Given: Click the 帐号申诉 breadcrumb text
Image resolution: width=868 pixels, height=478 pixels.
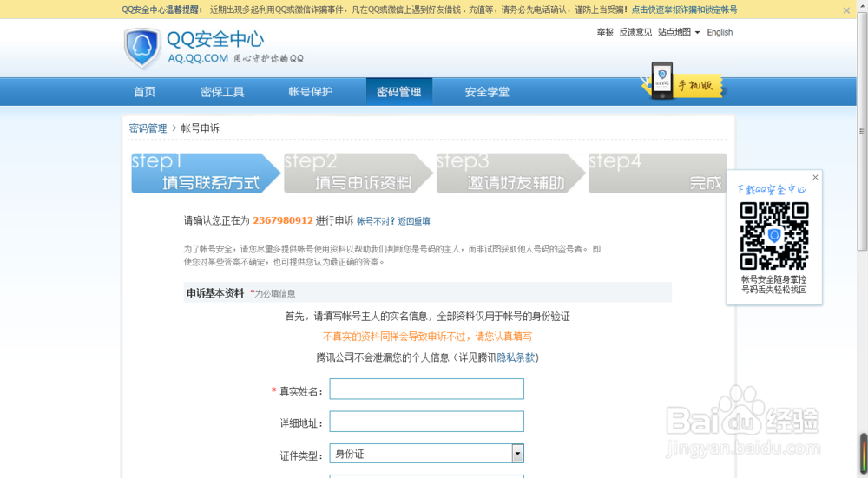Looking at the screenshot, I should click(200, 128).
